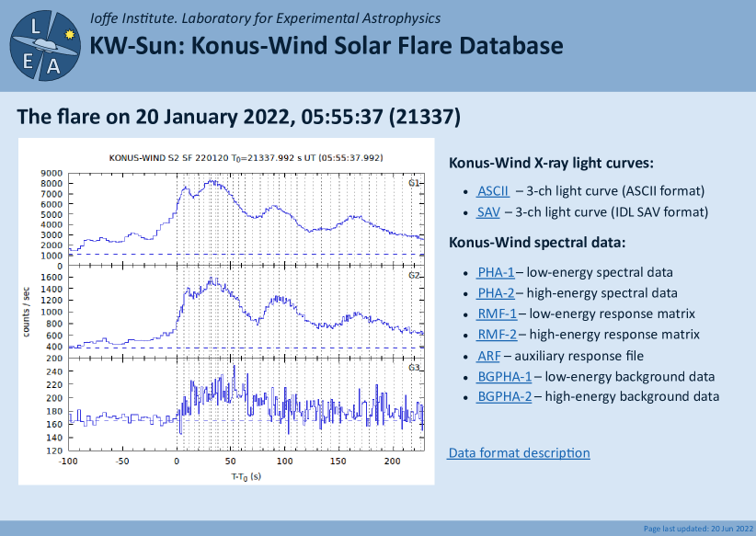Click the G3 panel label in plot
756x536 pixels.
point(414,368)
